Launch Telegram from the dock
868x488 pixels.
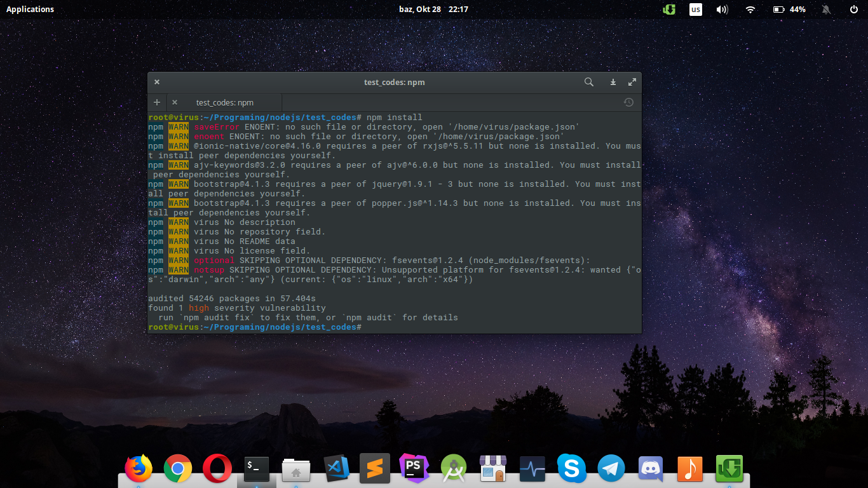pos(611,469)
